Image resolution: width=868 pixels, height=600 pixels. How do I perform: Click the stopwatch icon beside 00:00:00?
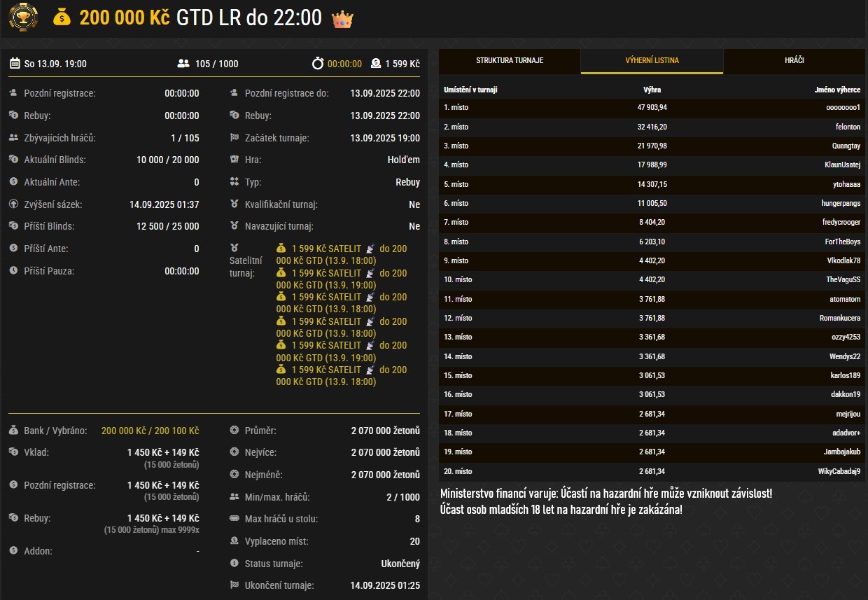point(318,64)
